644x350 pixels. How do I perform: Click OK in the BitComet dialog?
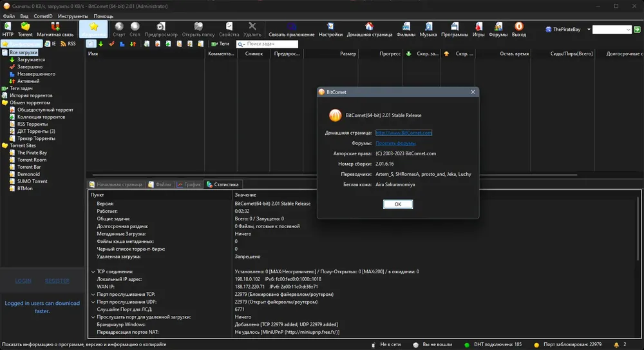tap(397, 204)
